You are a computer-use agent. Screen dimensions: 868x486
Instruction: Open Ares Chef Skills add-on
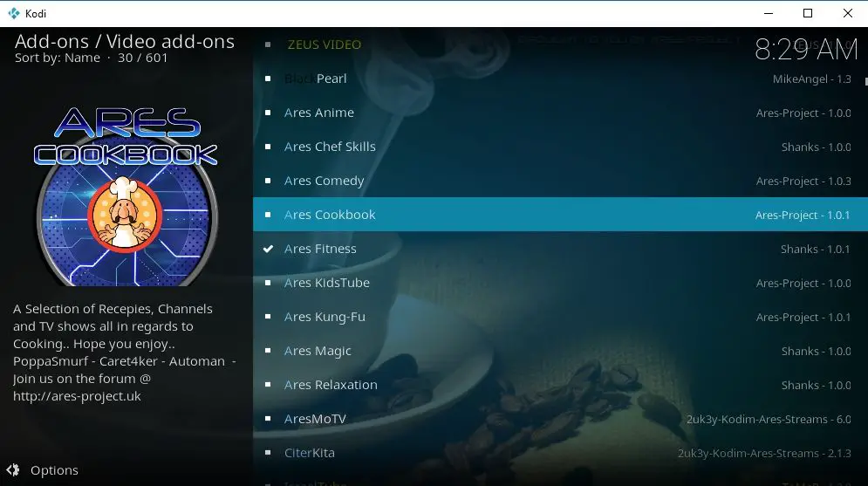[x=560, y=147]
